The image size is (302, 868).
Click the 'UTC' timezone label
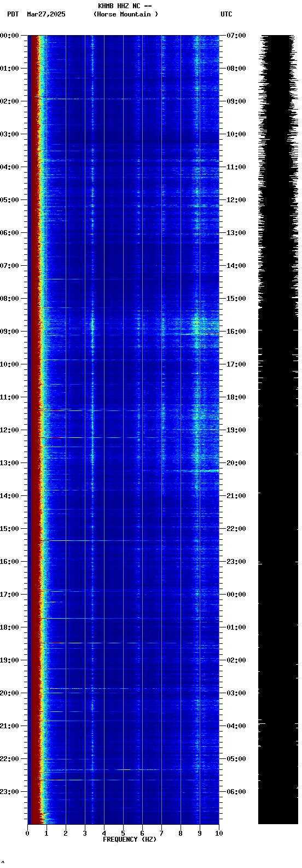(x=226, y=14)
